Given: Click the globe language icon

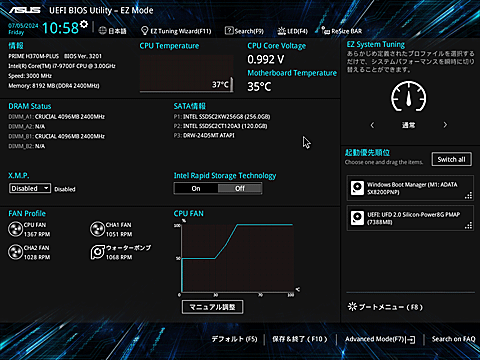Looking at the screenshot, I should pyautogui.click(x=103, y=31).
